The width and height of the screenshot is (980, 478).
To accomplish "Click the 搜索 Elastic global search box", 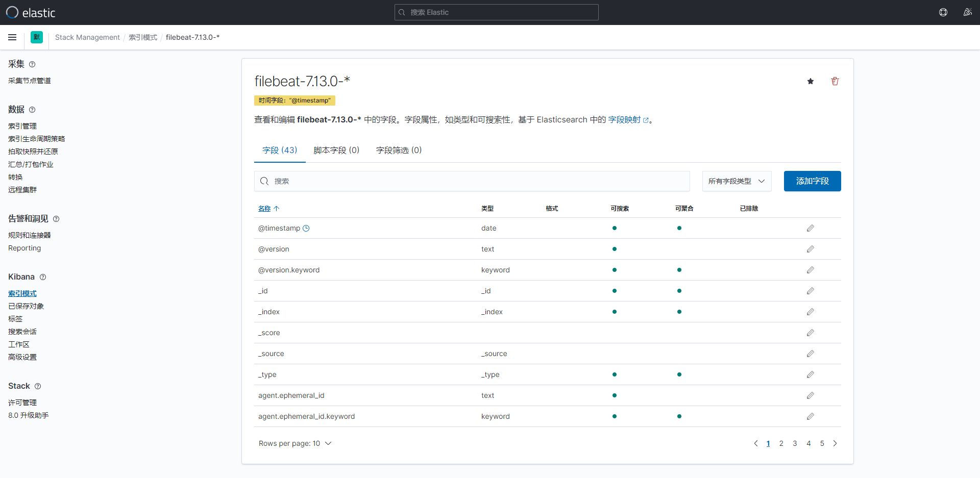I will tap(497, 12).
